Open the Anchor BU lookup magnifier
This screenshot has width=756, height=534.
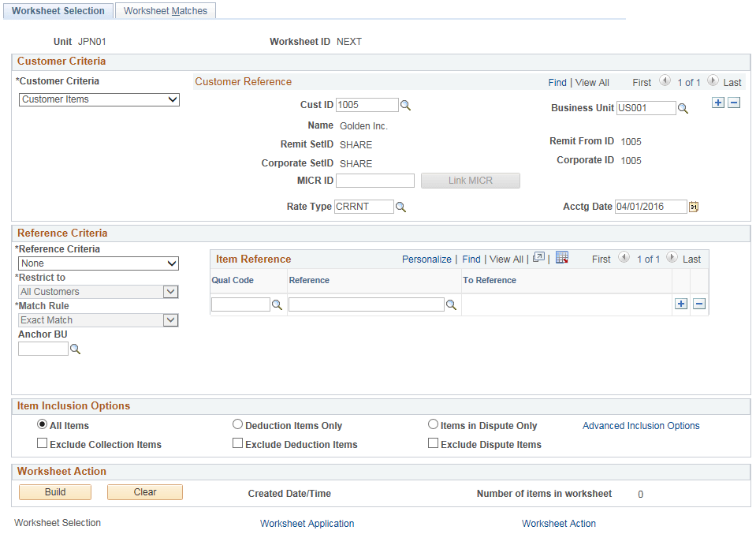tap(75, 348)
